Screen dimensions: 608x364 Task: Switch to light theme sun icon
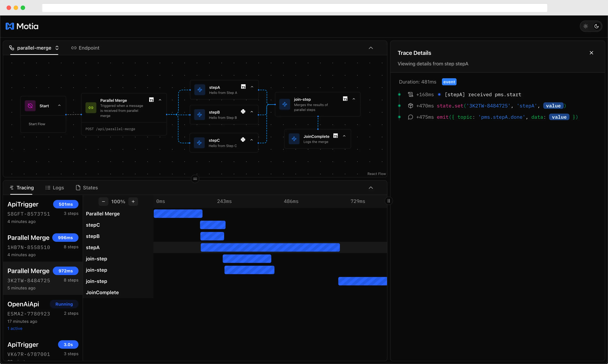[x=586, y=26]
